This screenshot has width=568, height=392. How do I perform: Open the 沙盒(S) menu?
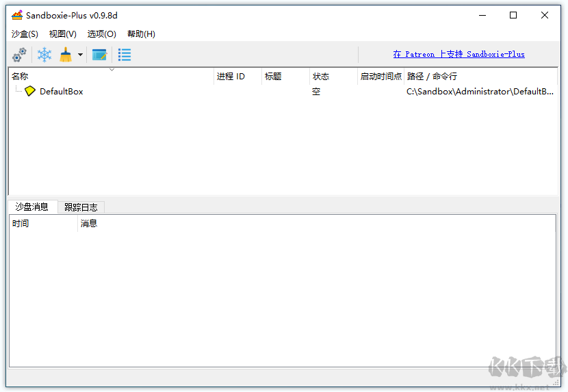tap(25, 34)
